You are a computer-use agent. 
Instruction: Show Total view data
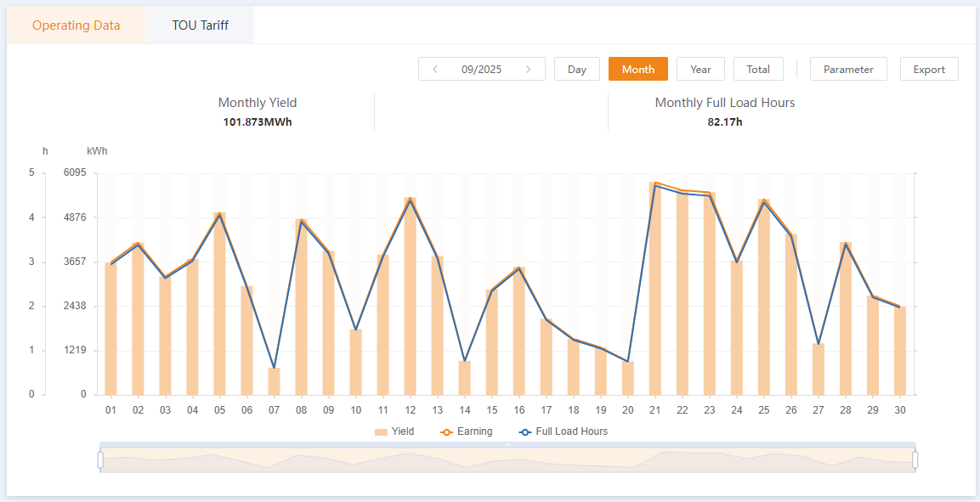click(758, 70)
